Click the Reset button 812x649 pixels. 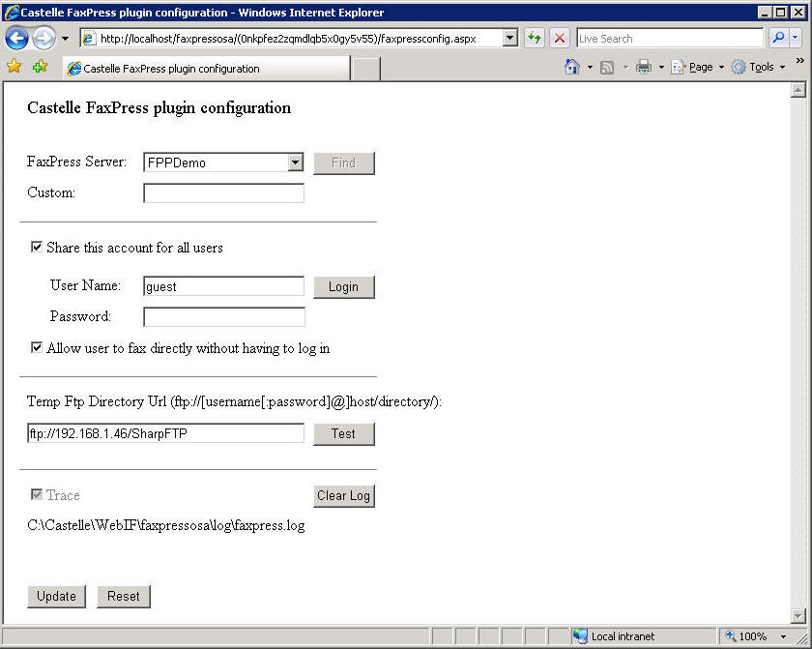(x=124, y=596)
